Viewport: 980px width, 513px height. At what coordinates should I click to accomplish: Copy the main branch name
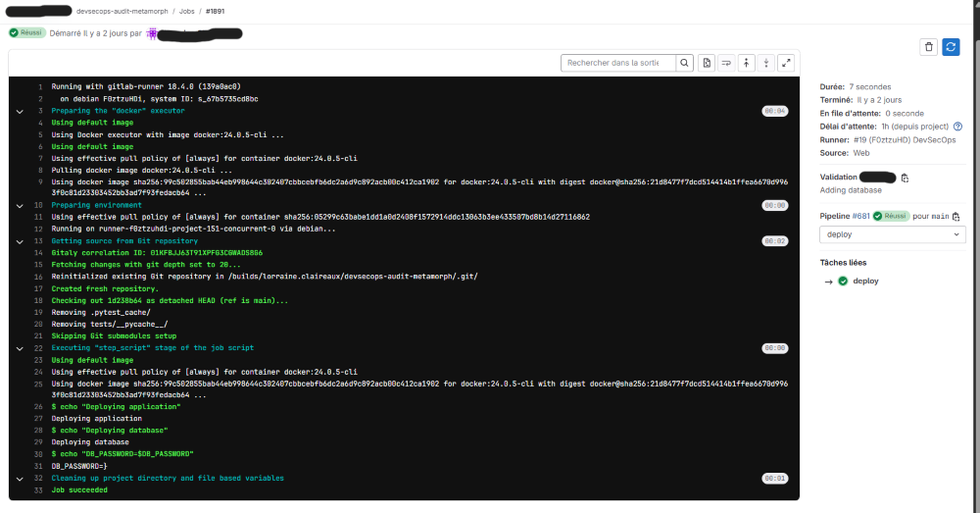pos(955,216)
